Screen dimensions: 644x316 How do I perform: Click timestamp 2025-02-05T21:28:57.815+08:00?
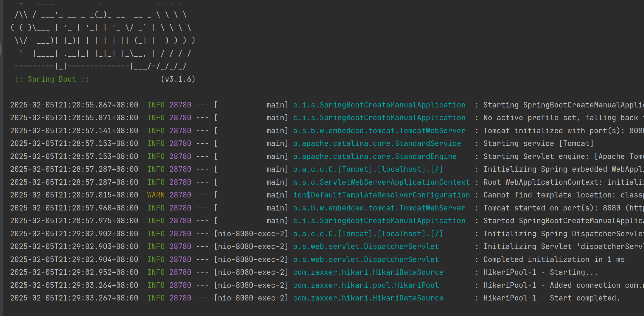tap(74, 195)
